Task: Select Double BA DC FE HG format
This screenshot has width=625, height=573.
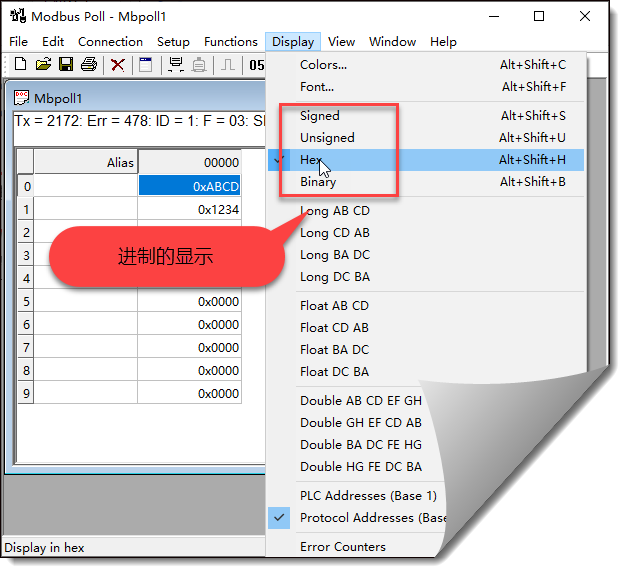Action: (360, 445)
